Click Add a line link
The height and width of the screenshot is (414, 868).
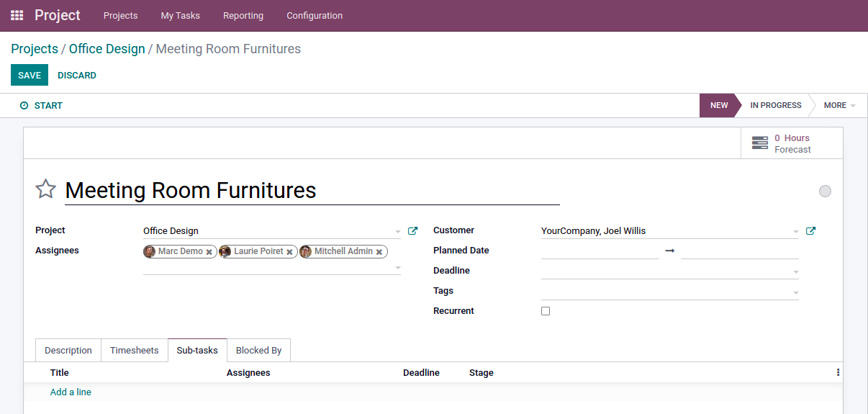pos(71,392)
